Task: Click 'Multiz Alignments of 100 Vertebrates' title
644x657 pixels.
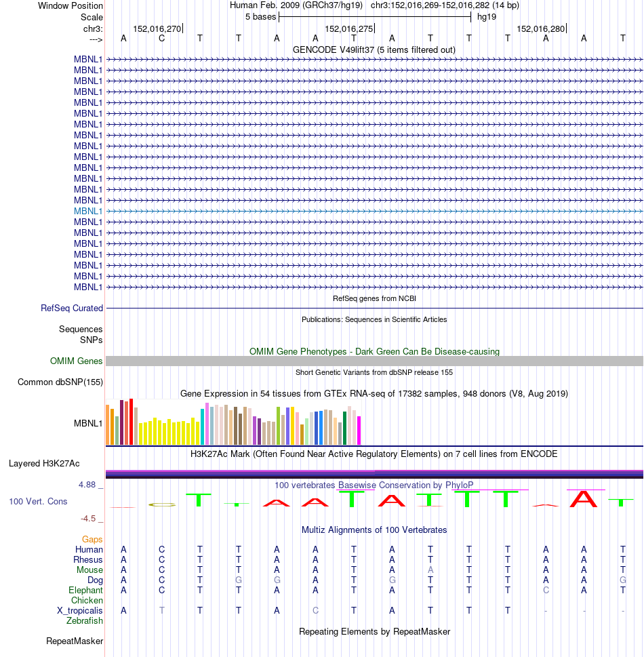Action: click(374, 530)
